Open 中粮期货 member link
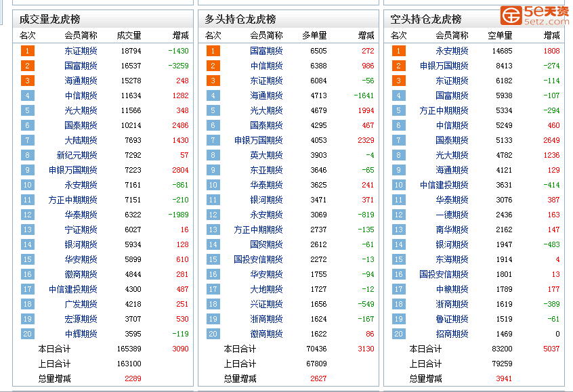Viewport: 573px width, 392px height. tap(452, 289)
